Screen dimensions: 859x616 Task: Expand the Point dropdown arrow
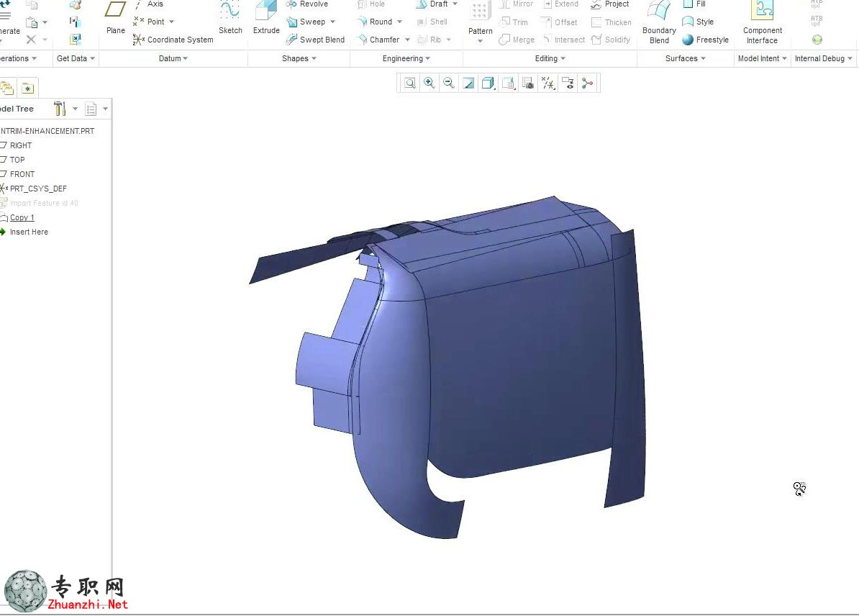pyautogui.click(x=171, y=22)
